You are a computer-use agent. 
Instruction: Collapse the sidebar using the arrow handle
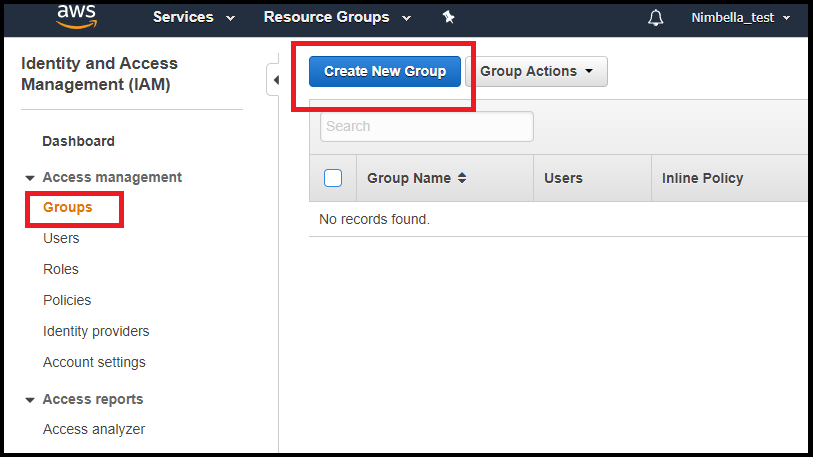pyautogui.click(x=274, y=80)
